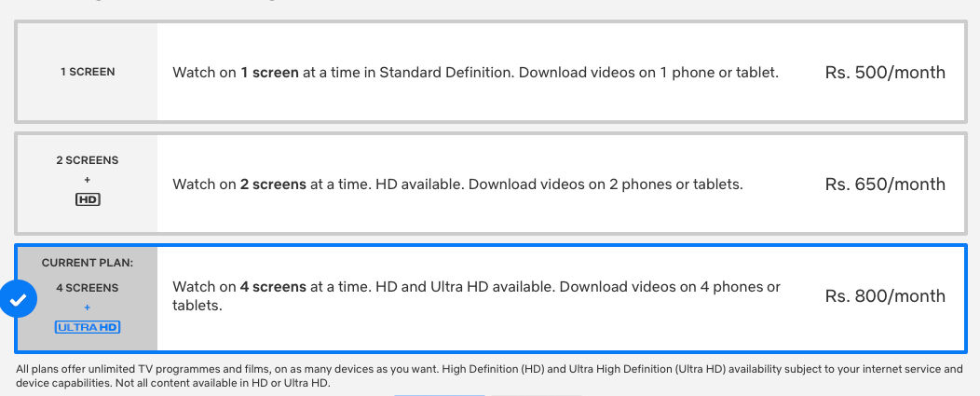Image resolution: width=980 pixels, height=396 pixels.
Task: Choose the Rs. 800/month price
Action: (x=885, y=296)
